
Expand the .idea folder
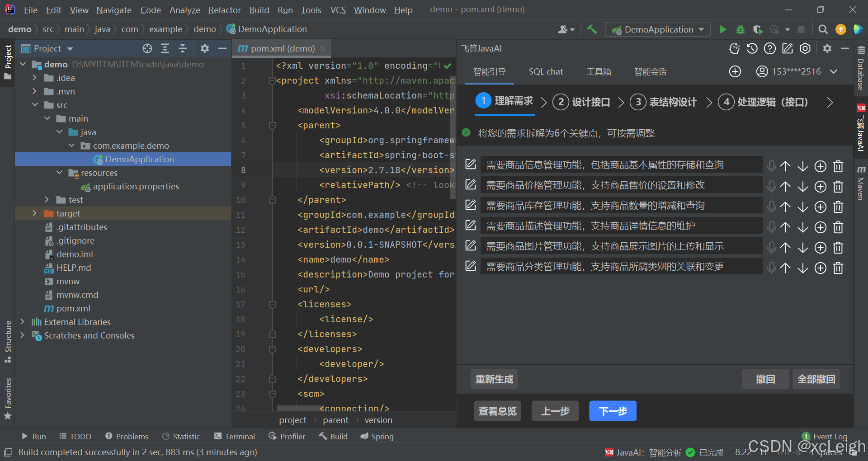34,78
